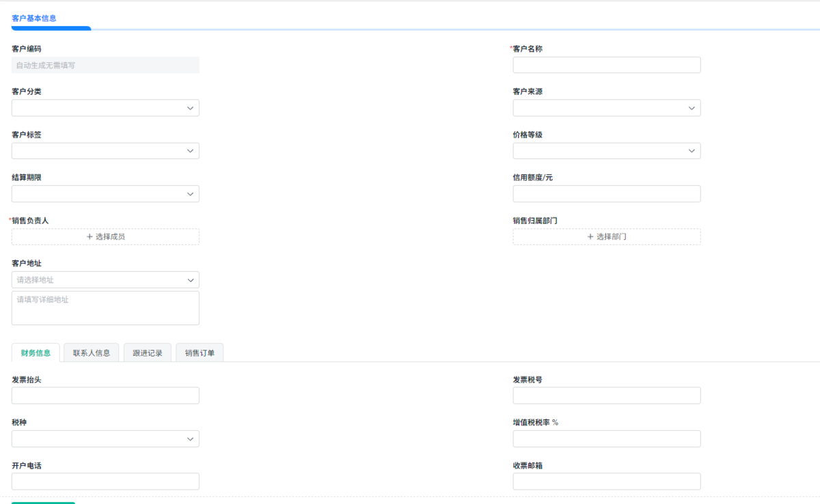Expand the 客户标签 dropdown
Viewport: 820px width, 504px height.
[105, 151]
